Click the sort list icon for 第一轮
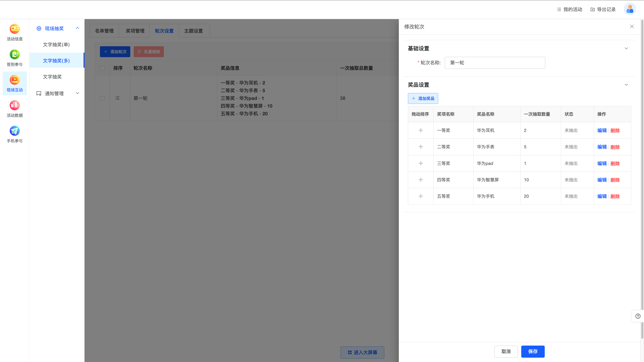This screenshot has height=362, width=644. click(x=117, y=98)
